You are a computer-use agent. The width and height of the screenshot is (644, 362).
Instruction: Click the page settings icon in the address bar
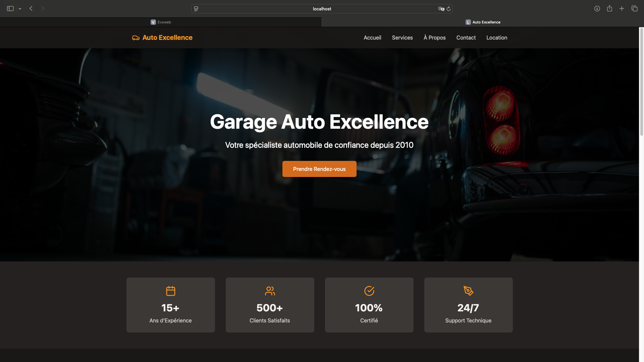(x=196, y=9)
